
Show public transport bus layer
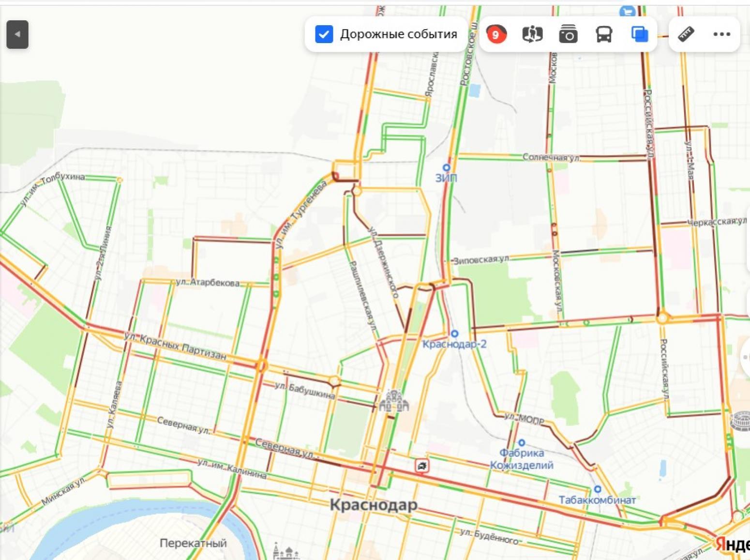pyautogui.click(x=604, y=34)
